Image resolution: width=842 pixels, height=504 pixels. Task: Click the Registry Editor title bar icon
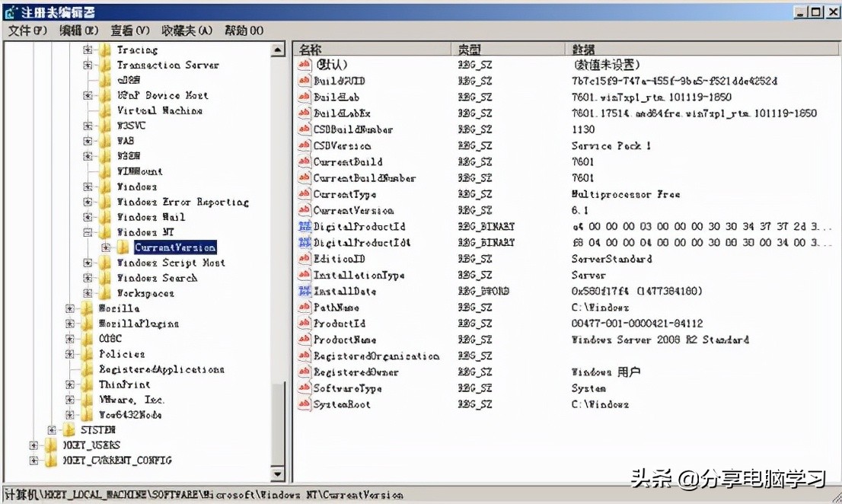pyautogui.click(x=10, y=12)
